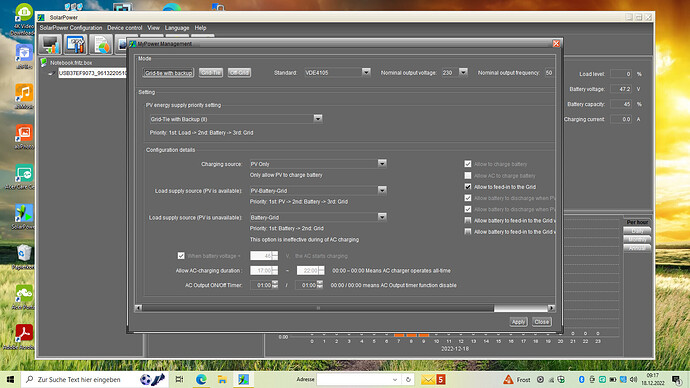This screenshot has height=388, width=690.
Task: Open the monitoring toolbar icon with bar chart
Action: [50, 44]
